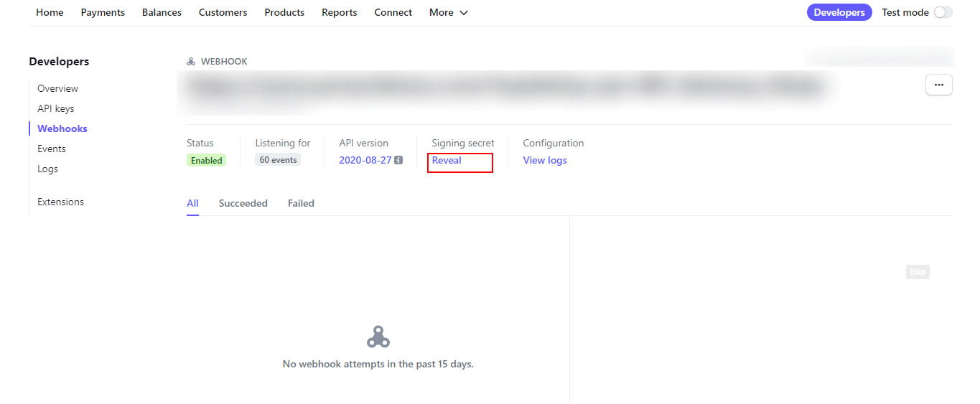Open the three-dots overflow menu button

(x=939, y=85)
